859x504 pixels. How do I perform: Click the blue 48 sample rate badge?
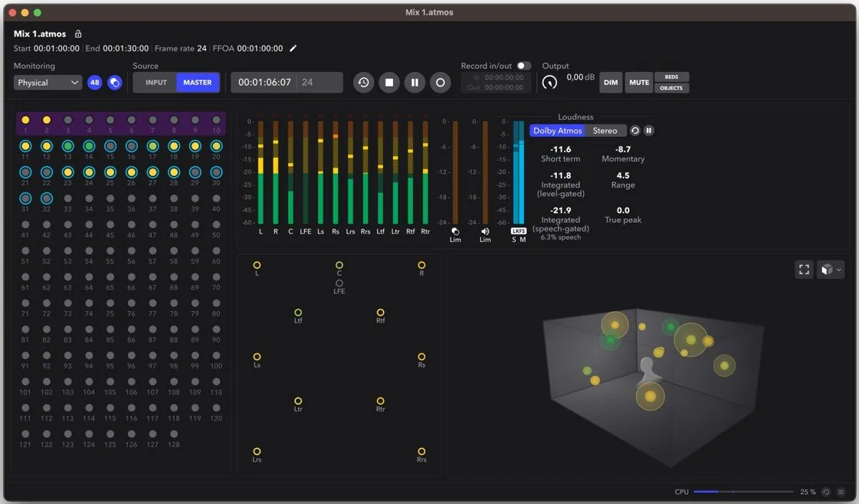(95, 83)
